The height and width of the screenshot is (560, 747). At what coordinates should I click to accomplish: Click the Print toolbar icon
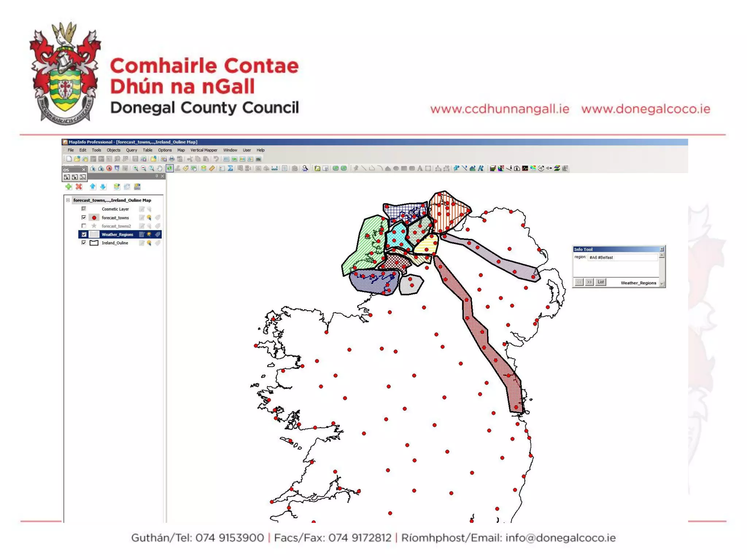[172, 159]
